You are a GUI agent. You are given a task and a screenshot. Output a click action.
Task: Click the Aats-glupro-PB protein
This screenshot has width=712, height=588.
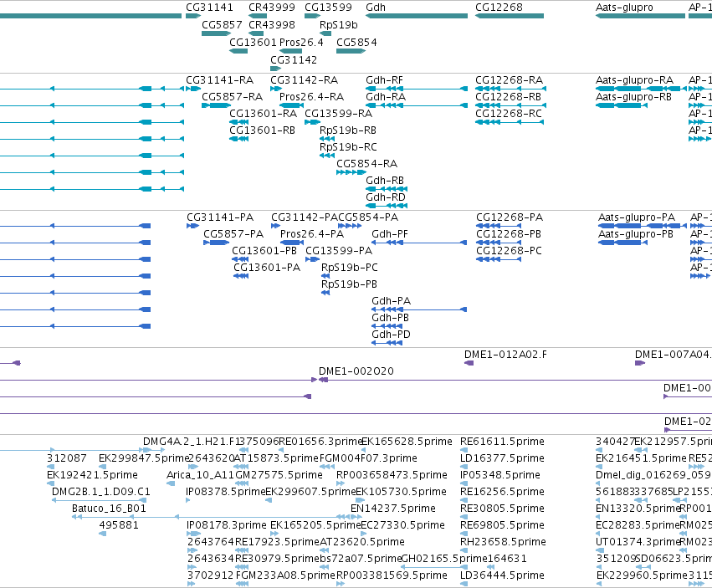(622, 243)
